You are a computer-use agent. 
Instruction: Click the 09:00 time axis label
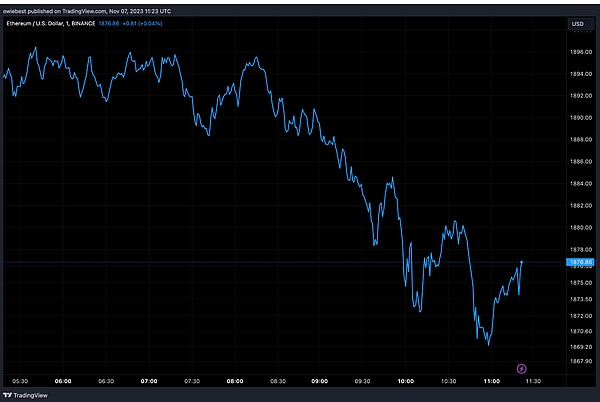tap(320, 381)
